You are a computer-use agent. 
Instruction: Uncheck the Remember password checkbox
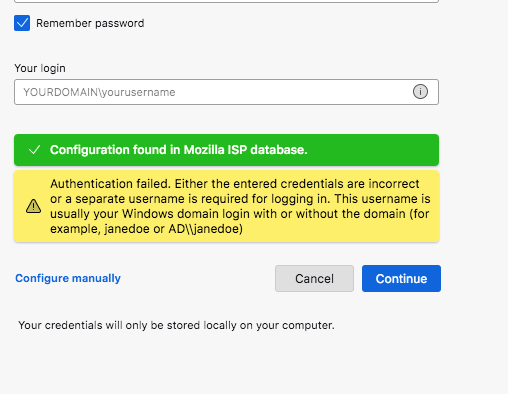click(22, 23)
